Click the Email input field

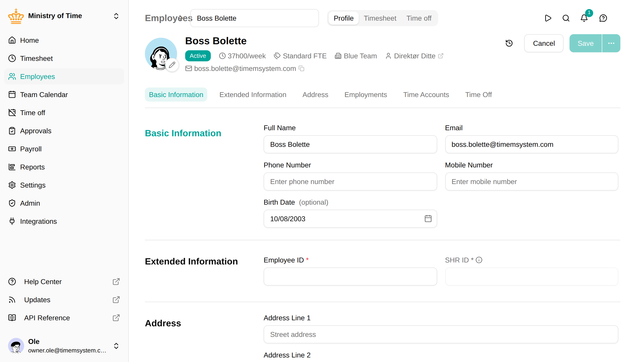(x=532, y=144)
